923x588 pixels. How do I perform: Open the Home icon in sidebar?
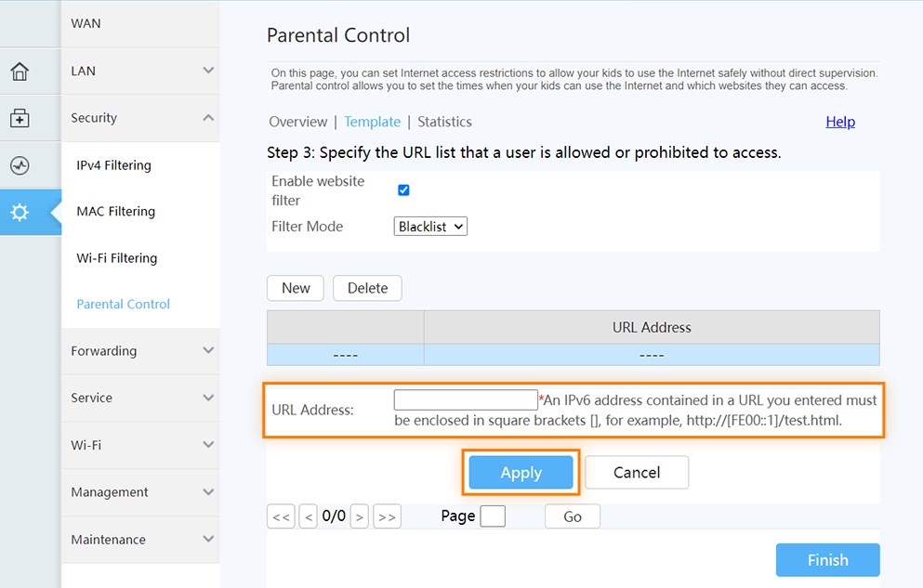click(x=20, y=72)
